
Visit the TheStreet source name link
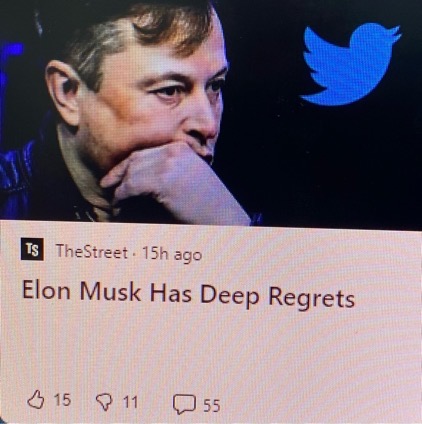point(92,252)
